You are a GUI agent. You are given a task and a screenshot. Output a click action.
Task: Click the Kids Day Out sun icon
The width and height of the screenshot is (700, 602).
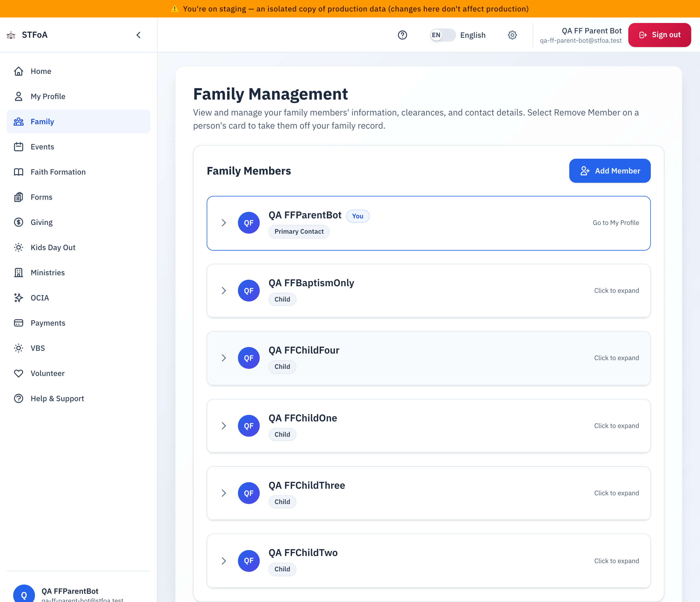coord(19,247)
